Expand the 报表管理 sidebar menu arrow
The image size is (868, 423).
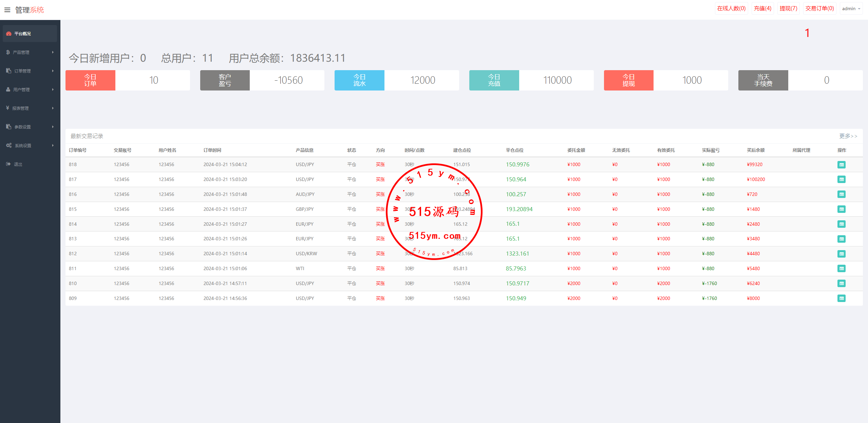pos(53,108)
